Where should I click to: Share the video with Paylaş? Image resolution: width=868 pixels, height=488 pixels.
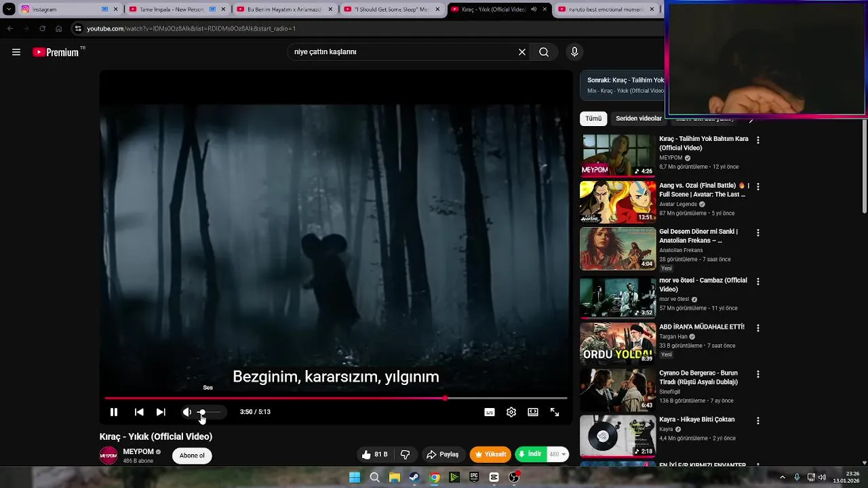pos(442,454)
